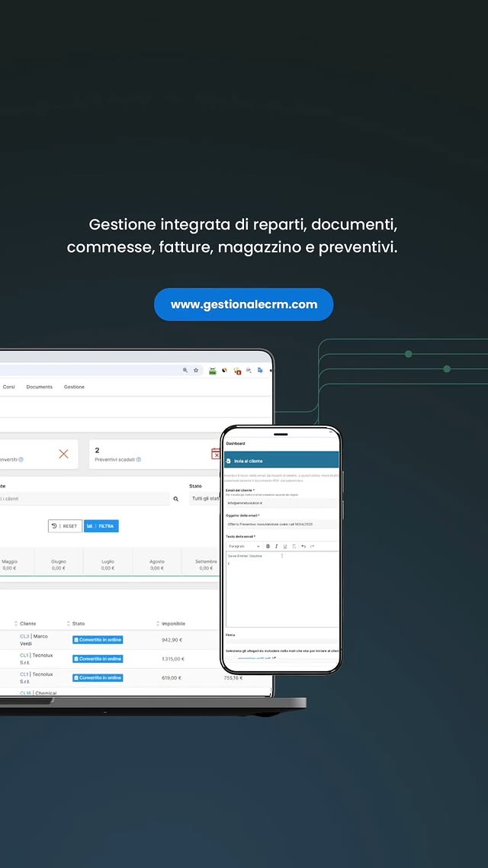Click the Underline formatting icon
Screen dimensions: 488x868
tap(285, 546)
